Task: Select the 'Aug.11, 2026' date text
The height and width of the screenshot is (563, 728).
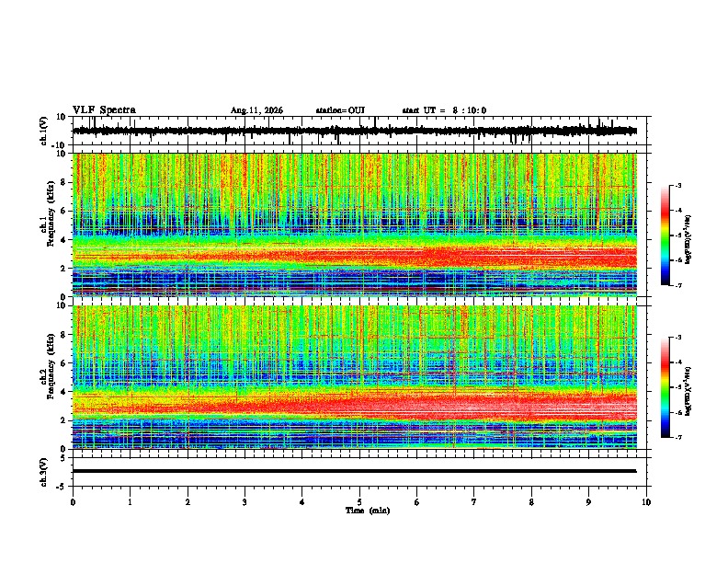Action: pos(256,110)
